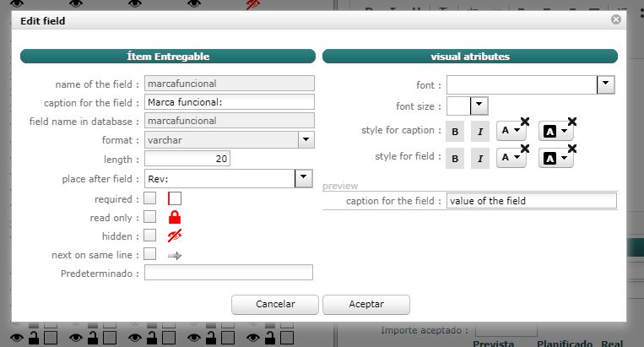Open place after field dropdown
Viewport: 644px width, 347px height.
tap(304, 178)
